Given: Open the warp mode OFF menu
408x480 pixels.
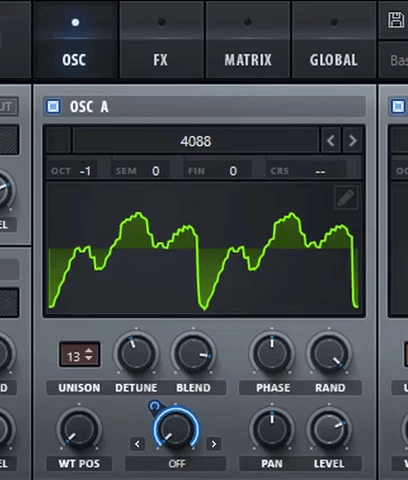Looking at the screenshot, I should click(x=176, y=463).
